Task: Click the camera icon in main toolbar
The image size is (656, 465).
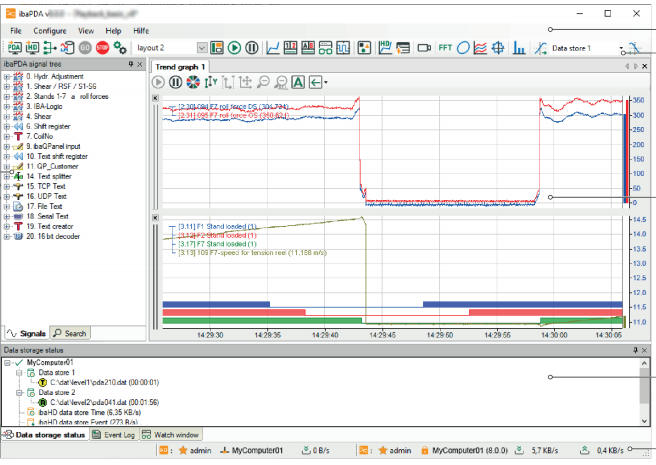Action: point(422,48)
